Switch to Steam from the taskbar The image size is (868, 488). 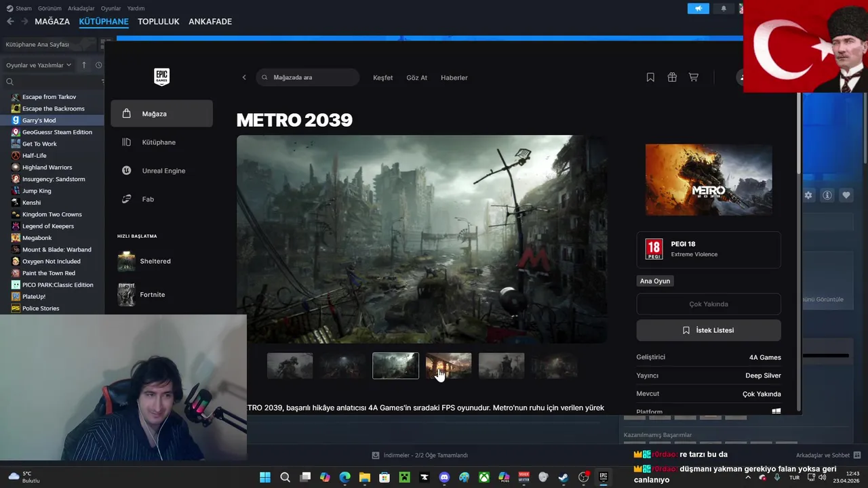pyautogui.click(x=564, y=477)
